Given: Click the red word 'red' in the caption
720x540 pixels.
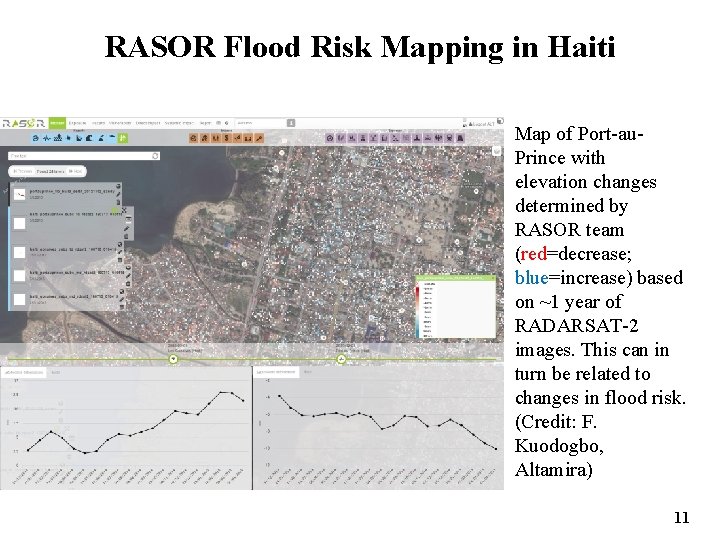Looking at the screenshot, I should coord(533,253).
